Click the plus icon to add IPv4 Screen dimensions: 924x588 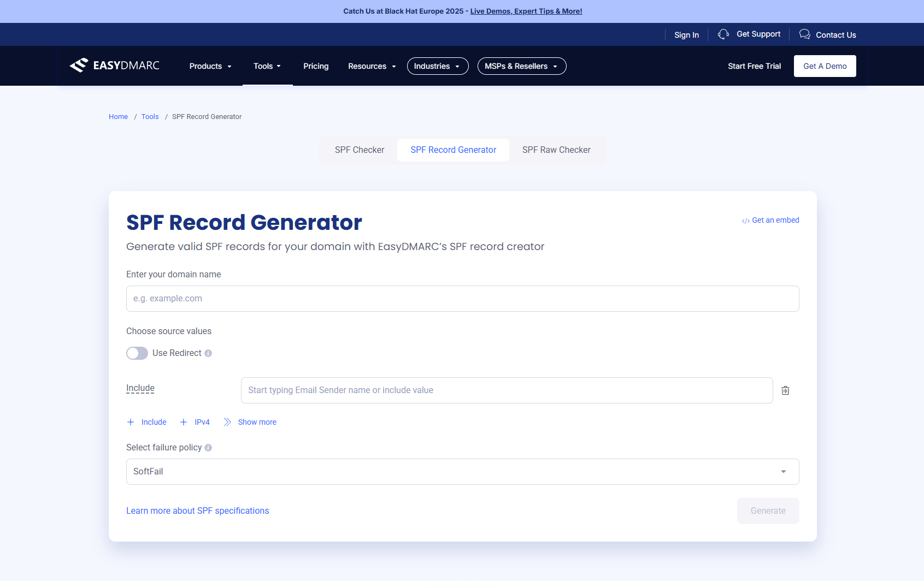coord(183,421)
